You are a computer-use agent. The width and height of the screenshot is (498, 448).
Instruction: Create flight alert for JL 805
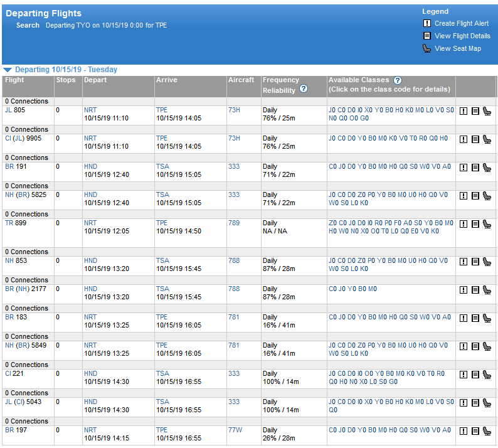click(x=464, y=111)
